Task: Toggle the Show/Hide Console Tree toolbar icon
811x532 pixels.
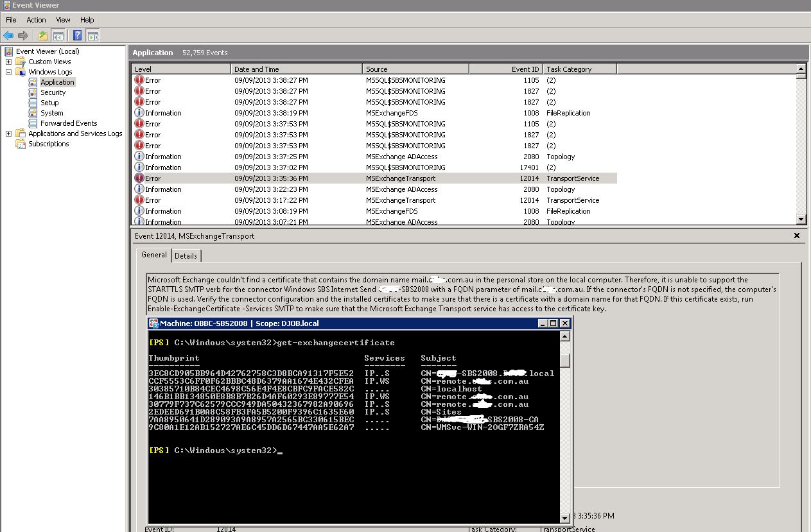Action: point(58,35)
